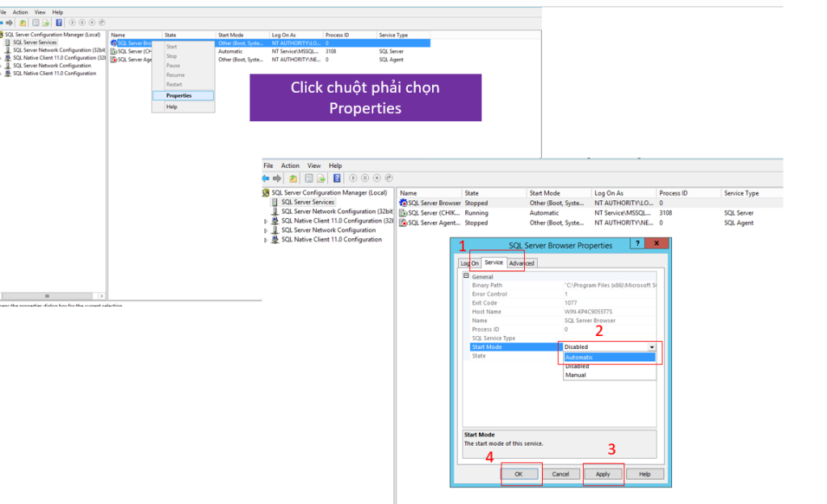
Task: Click the Running state of SQL Server (CHIK...)
Action: coord(476,213)
